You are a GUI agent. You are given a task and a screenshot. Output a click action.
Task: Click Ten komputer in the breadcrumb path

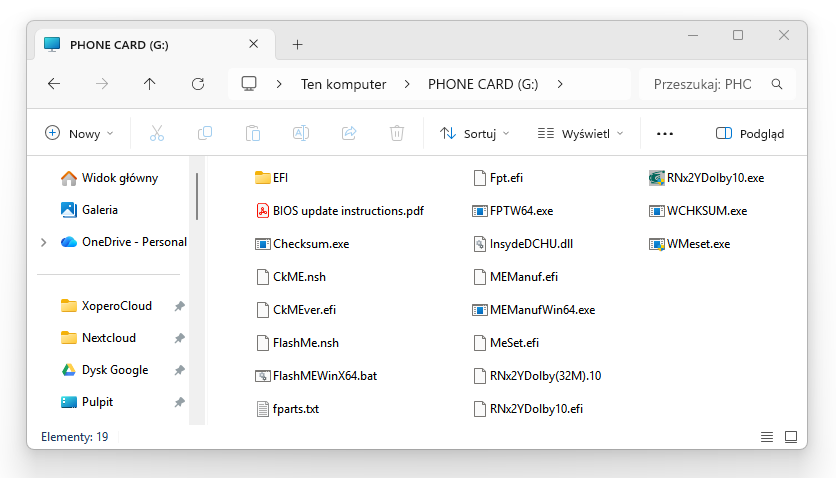point(343,84)
